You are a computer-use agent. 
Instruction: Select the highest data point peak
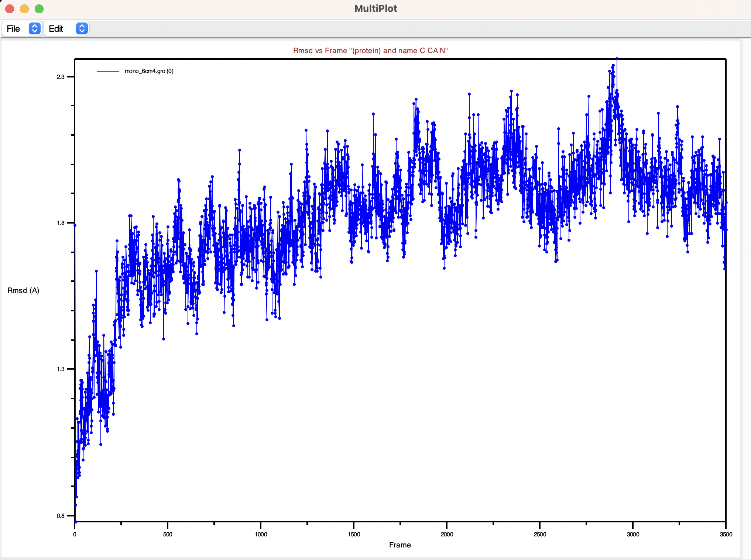coord(617,58)
